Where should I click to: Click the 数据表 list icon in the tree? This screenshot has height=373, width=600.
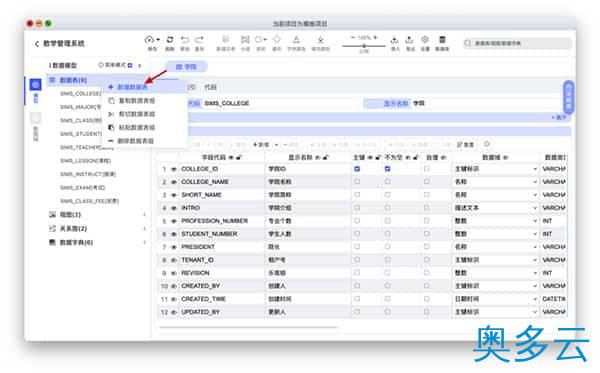(52, 80)
